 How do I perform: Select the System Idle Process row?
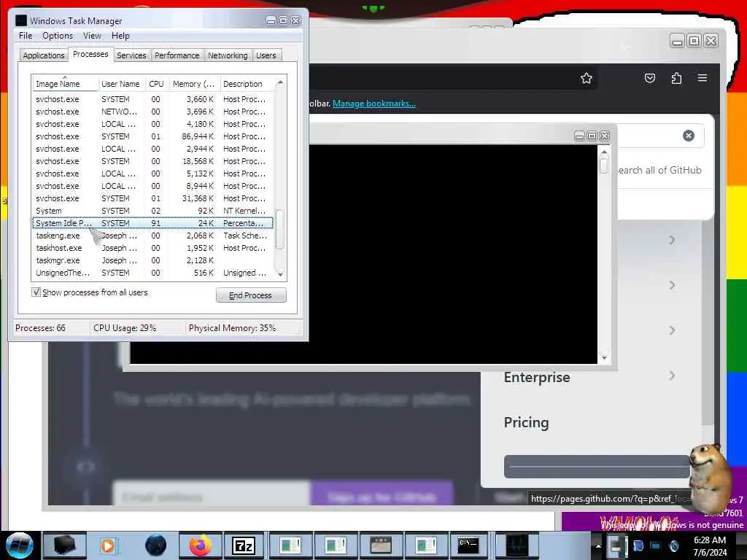point(153,223)
